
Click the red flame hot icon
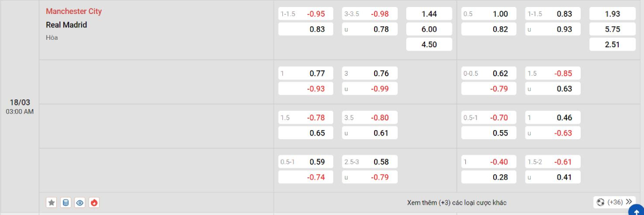[94, 203]
